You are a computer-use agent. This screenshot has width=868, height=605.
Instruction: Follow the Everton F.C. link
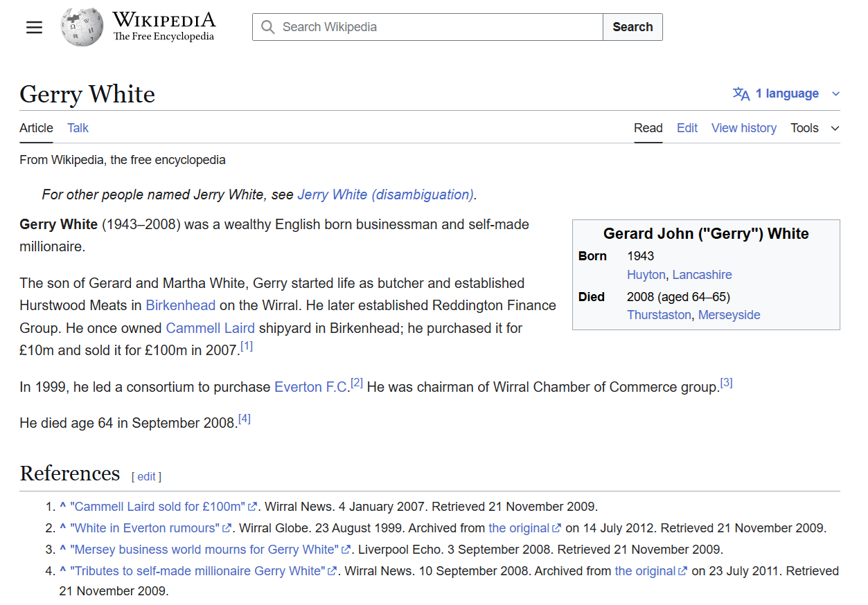pyautogui.click(x=311, y=387)
